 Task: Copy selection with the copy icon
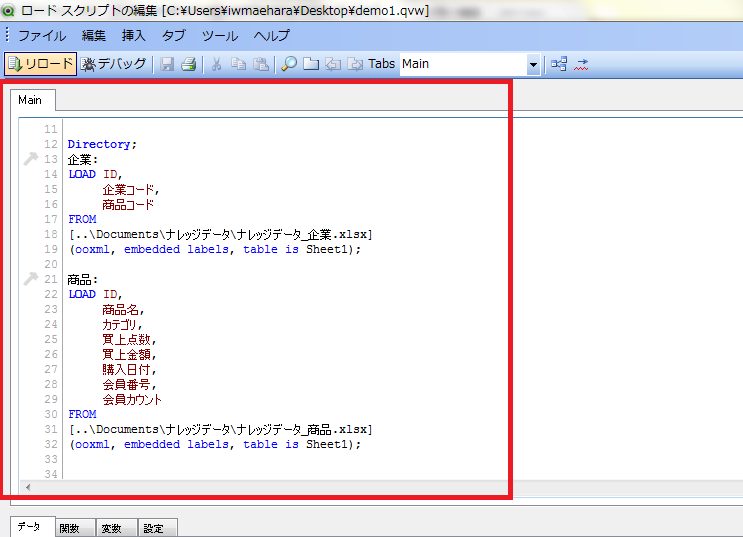(x=238, y=64)
